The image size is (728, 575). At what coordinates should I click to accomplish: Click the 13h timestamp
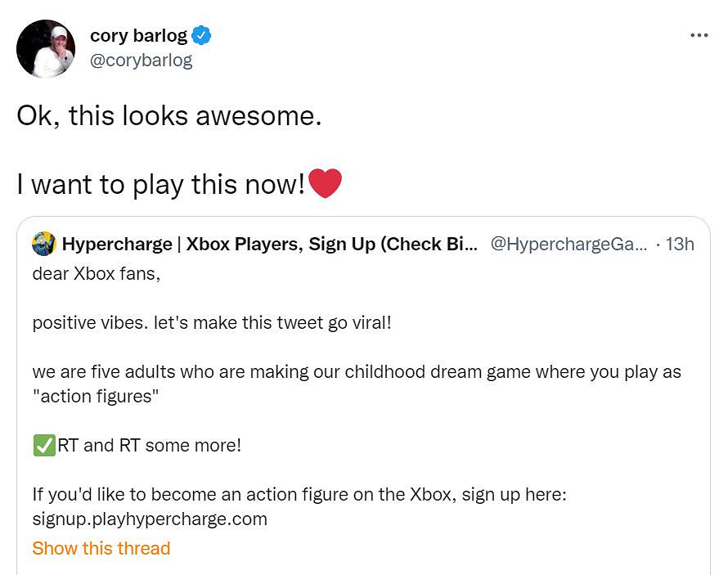680,244
